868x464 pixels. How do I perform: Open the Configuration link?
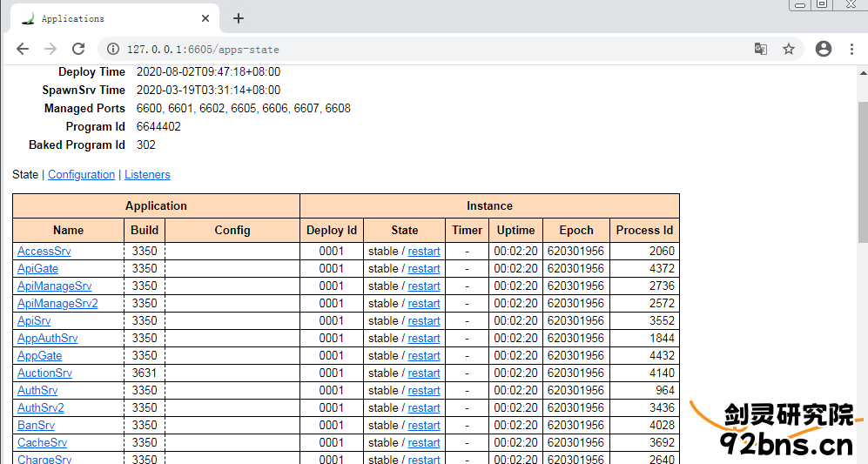pyautogui.click(x=81, y=174)
